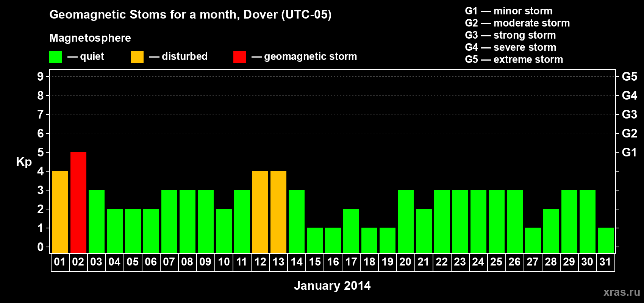Click the 'G4 — severe storm' legend text

point(511,47)
